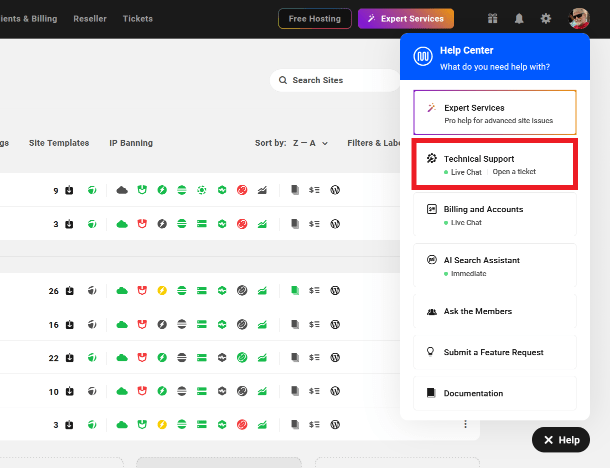Click the Free Hosting button

pyautogui.click(x=314, y=18)
